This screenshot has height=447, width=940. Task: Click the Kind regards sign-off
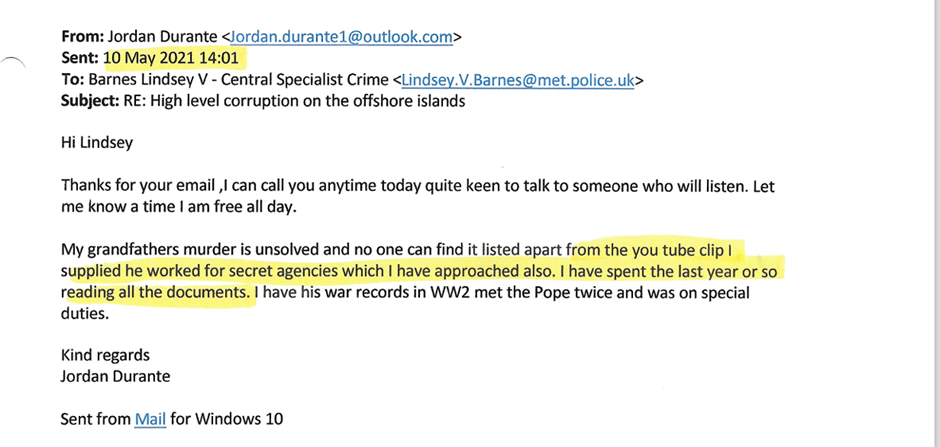105,355
